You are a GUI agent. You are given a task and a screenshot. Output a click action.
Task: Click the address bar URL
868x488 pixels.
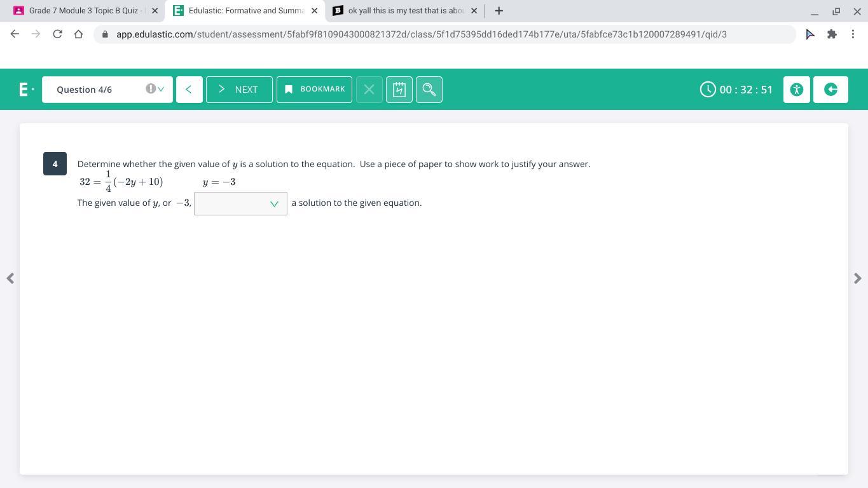pyautogui.click(x=422, y=34)
